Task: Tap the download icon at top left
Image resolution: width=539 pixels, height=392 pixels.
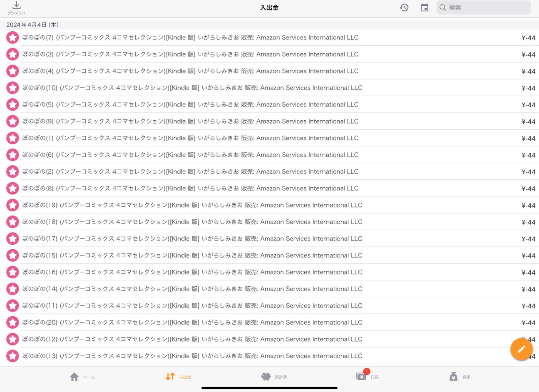Action: (17, 8)
